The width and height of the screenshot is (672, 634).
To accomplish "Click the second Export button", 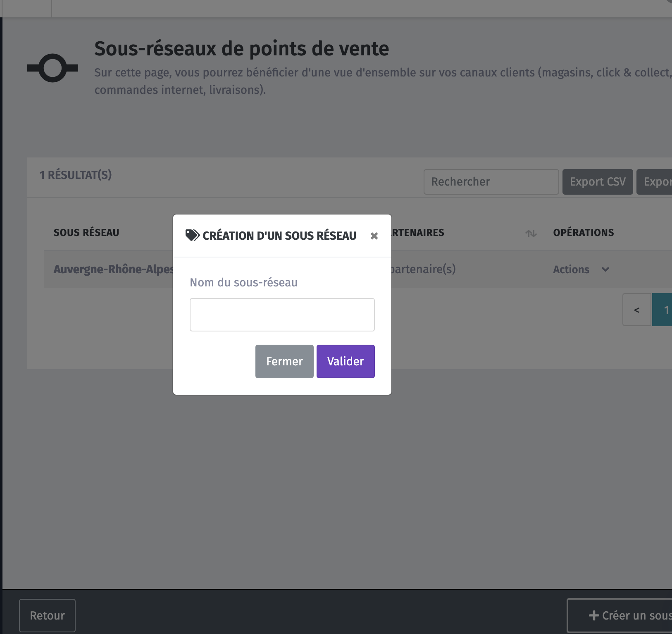I will pos(654,182).
